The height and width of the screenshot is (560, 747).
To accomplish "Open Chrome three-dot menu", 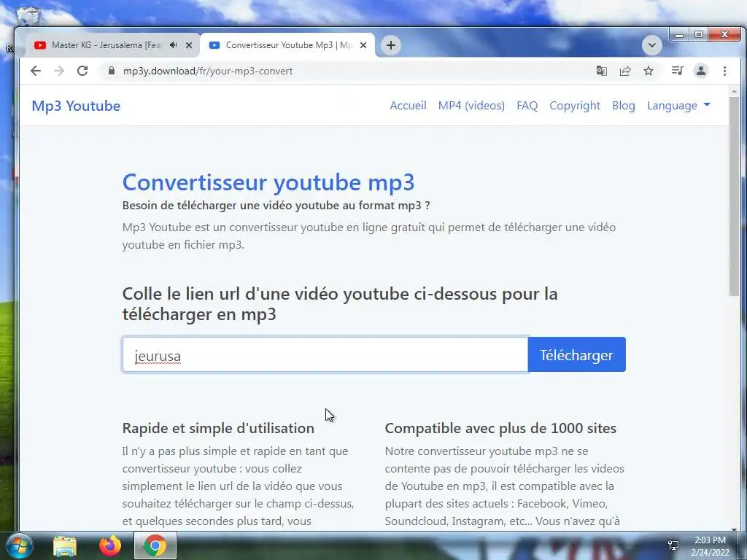I will pos(724,71).
